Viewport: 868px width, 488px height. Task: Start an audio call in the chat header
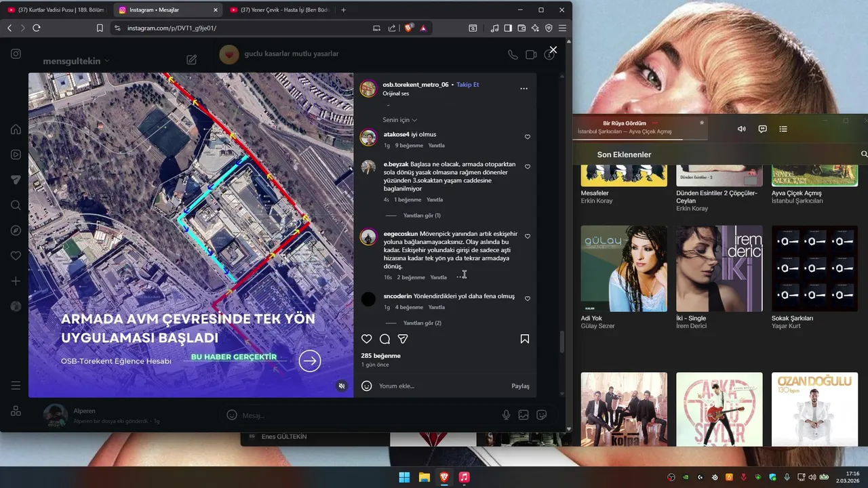click(x=513, y=55)
